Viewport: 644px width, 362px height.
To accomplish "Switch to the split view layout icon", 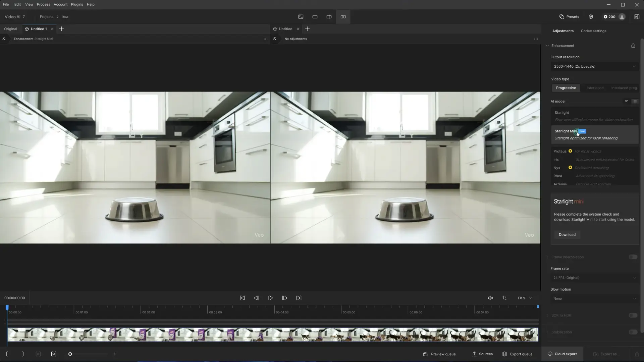I will 329,17.
